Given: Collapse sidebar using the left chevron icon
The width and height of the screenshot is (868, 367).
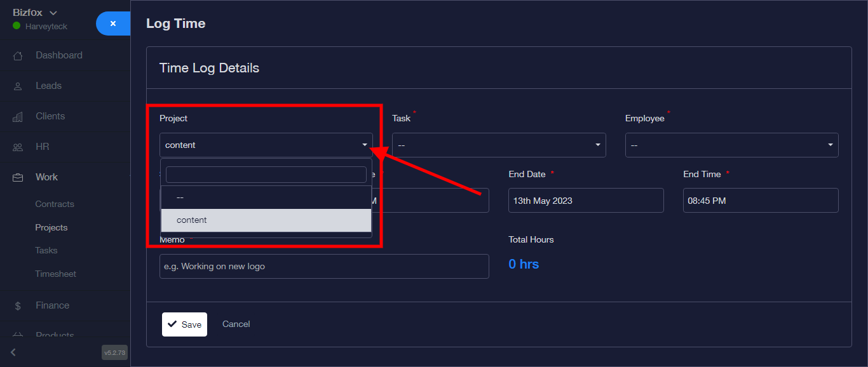Looking at the screenshot, I should click(13, 352).
